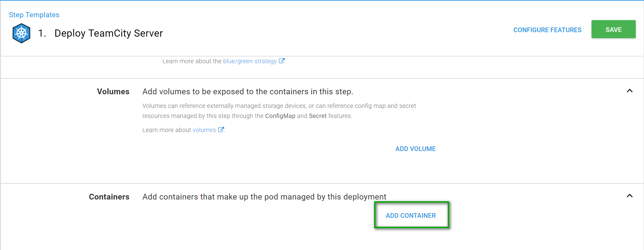Click the Kubernetes helm step icon
The height and width of the screenshot is (250, 644).
[21, 33]
